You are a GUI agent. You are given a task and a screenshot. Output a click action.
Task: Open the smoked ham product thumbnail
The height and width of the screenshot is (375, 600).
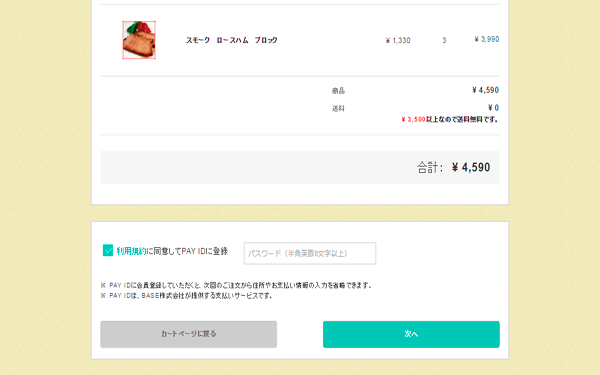[139, 40]
